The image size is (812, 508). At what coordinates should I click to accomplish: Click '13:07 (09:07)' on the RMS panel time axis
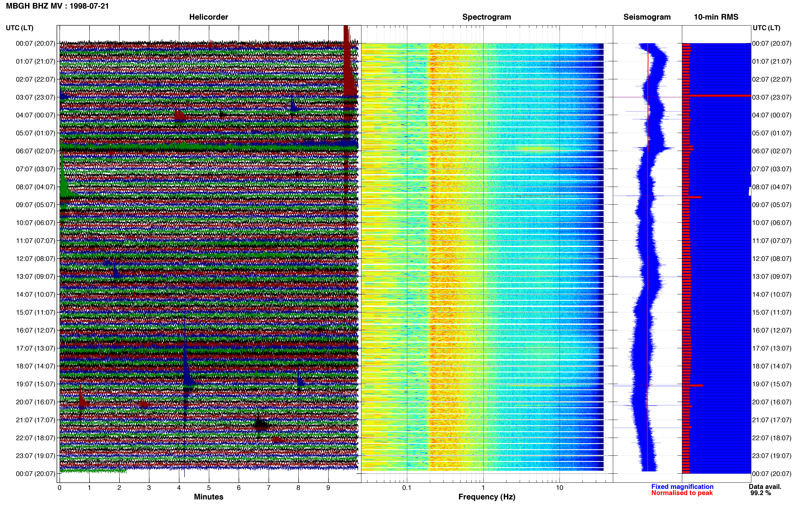pos(772,277)
